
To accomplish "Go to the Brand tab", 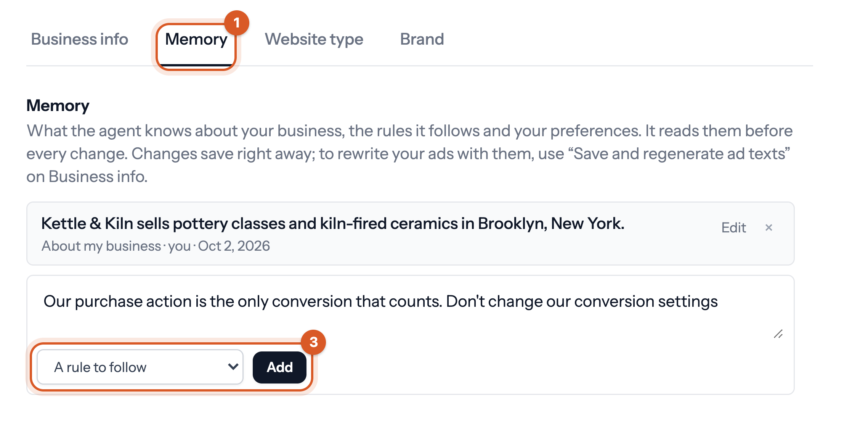I will pyautogui.click(x=422, y=39).
